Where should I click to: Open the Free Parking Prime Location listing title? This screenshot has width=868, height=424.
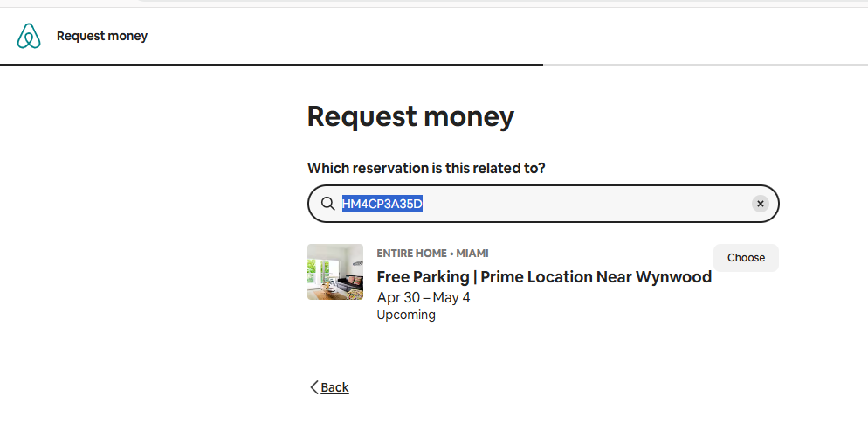click(543, 277)
